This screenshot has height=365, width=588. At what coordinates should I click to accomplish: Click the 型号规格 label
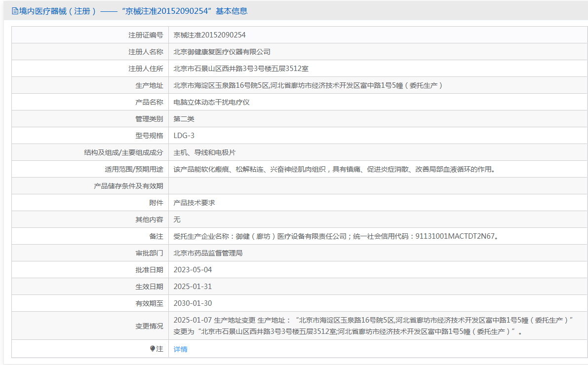(149, 135)
